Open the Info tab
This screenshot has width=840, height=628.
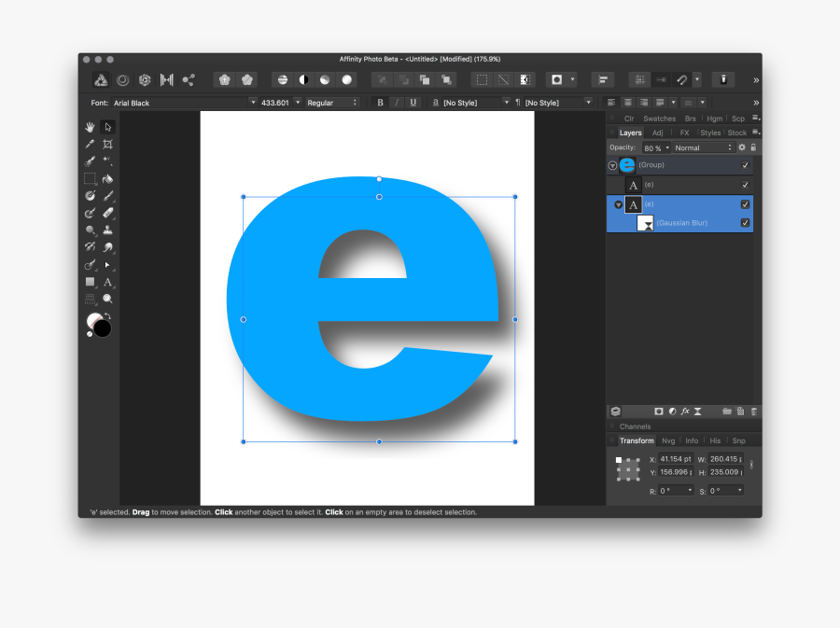tap(692, 440)
